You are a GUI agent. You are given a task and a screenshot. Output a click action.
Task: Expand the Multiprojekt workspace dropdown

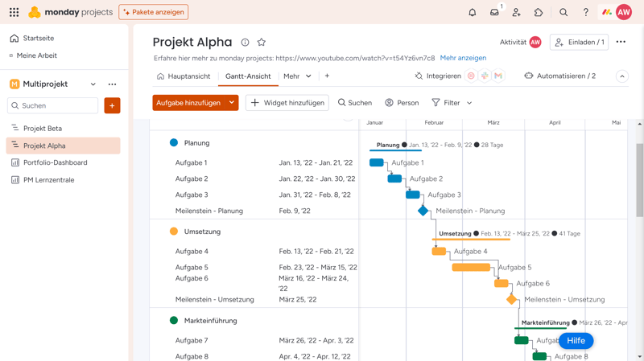coord(93,84)
